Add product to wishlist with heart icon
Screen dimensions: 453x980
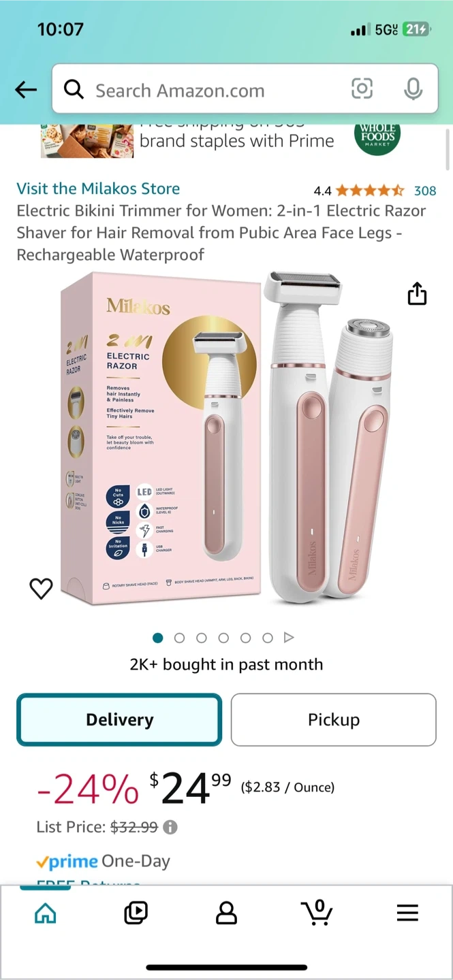tap(42, 588)
